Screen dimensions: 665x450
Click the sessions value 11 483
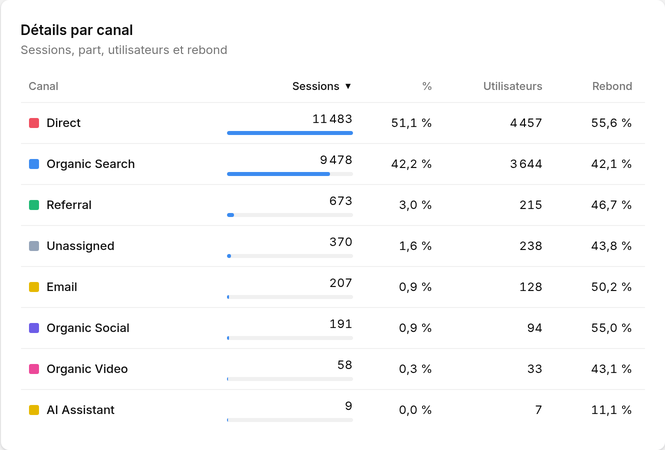click(x=332, y=119)
